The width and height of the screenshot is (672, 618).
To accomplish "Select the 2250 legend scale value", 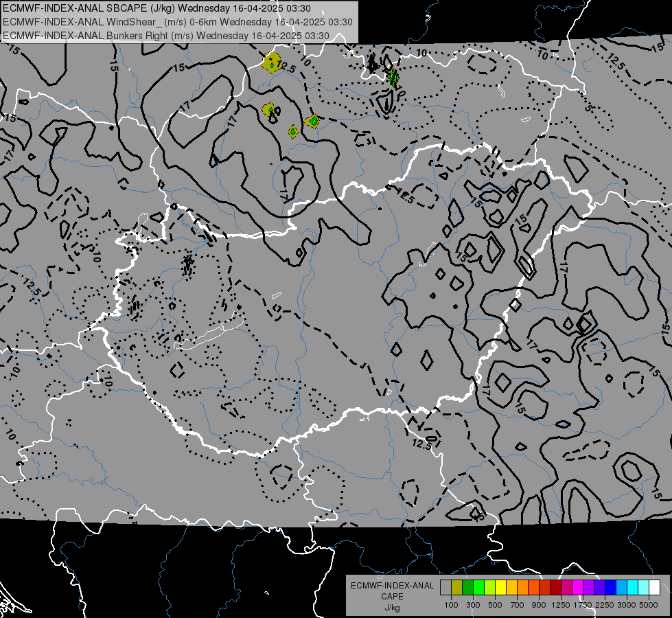I will (605, 605).
